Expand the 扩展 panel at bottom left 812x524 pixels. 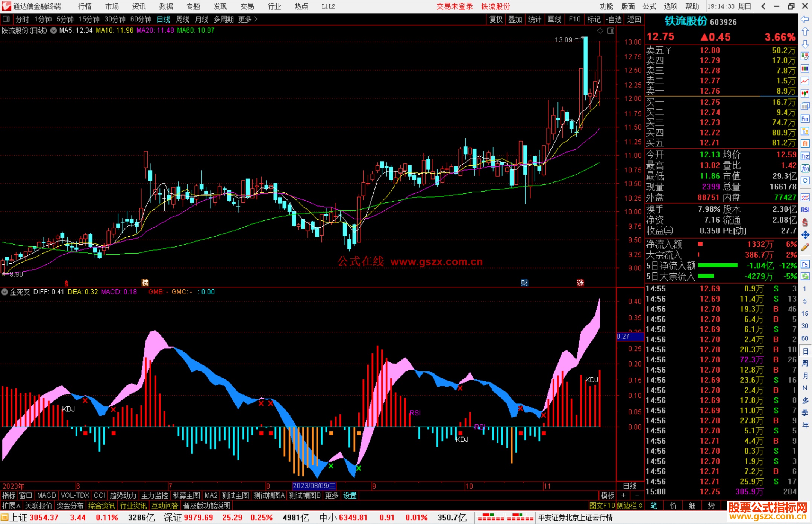tap(11, 506)
